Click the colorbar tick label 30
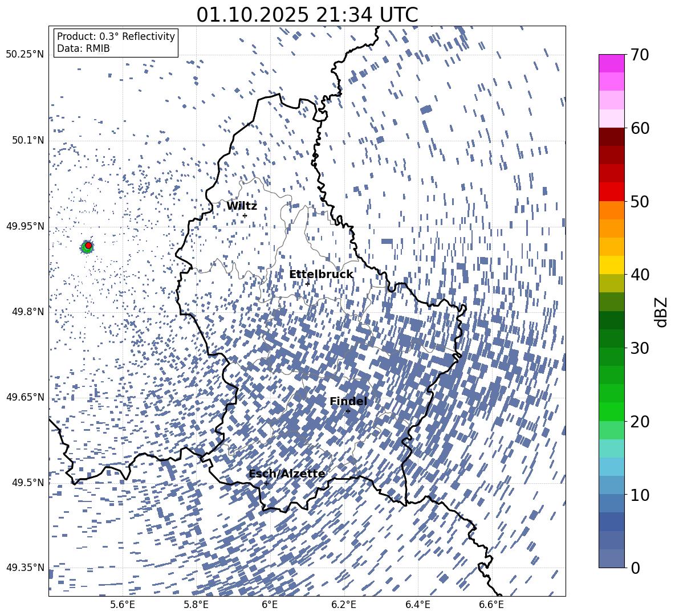Screen dimensions: 675x616 pos(640,348)
